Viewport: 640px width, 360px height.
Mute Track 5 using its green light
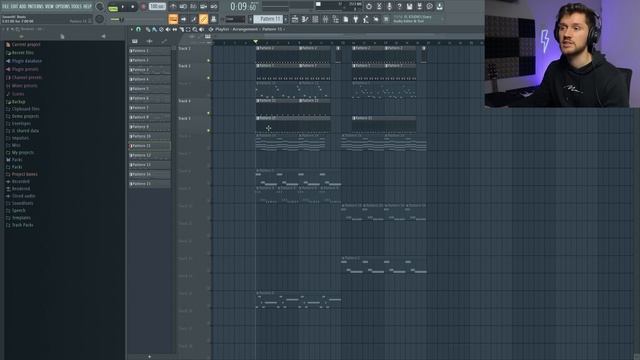coord(209,131)
